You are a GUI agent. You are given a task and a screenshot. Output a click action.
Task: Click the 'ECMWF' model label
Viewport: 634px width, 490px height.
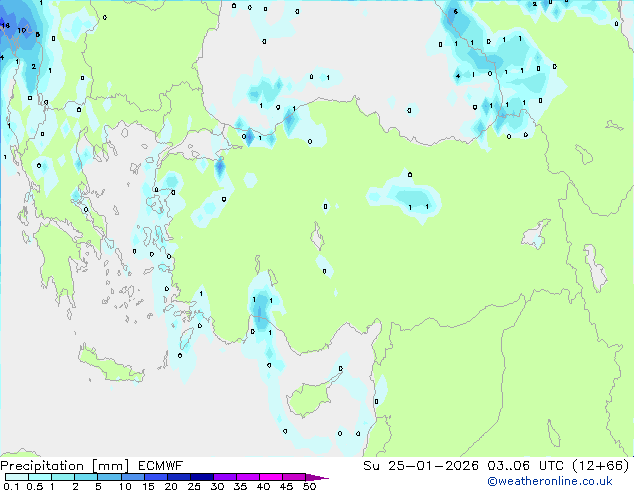(161, 466)
